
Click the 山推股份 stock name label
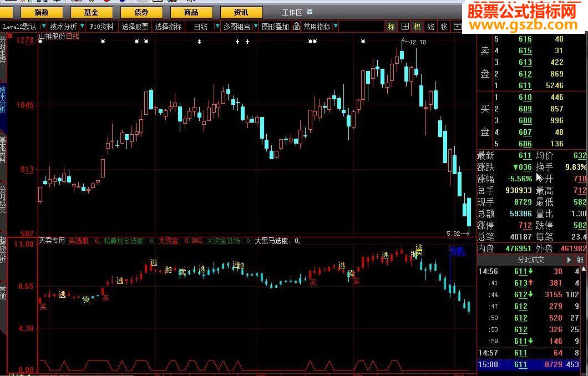(52, 37)
